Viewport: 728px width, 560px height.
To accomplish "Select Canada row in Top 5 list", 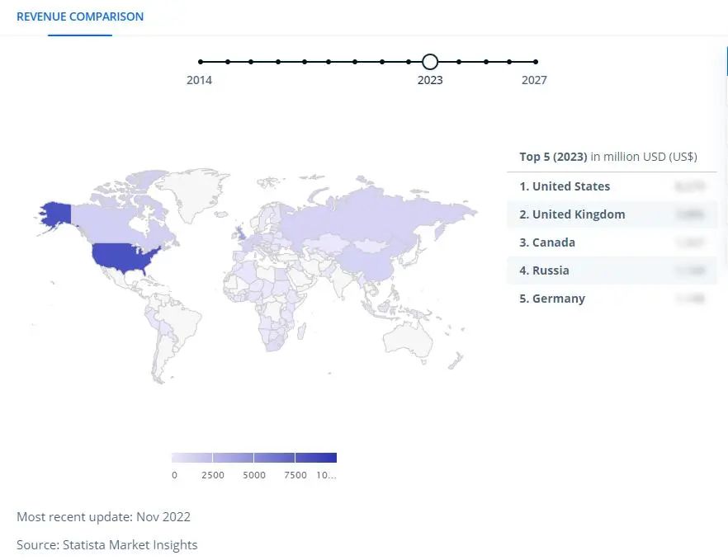I will click(x=612, y=242).
